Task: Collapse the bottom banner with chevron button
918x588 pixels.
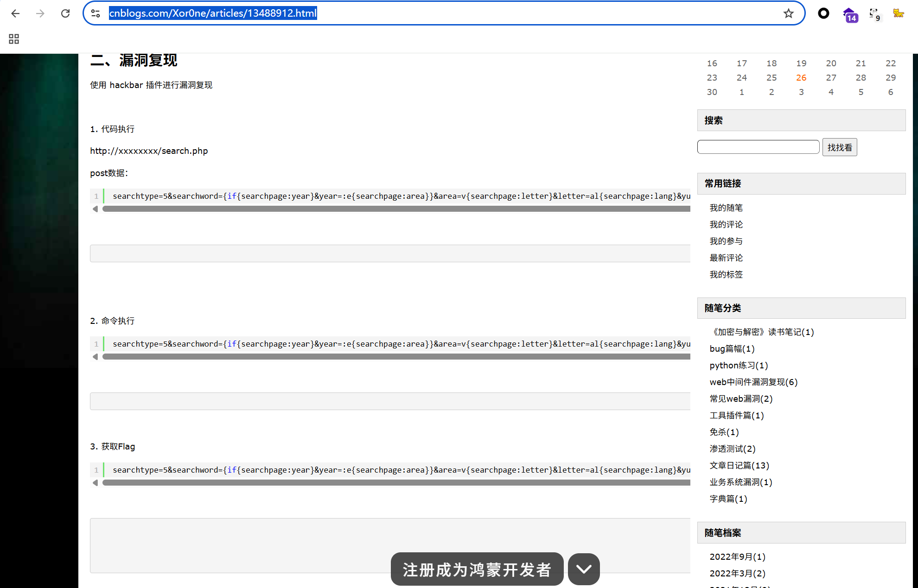Action: (x=584, y=569)
